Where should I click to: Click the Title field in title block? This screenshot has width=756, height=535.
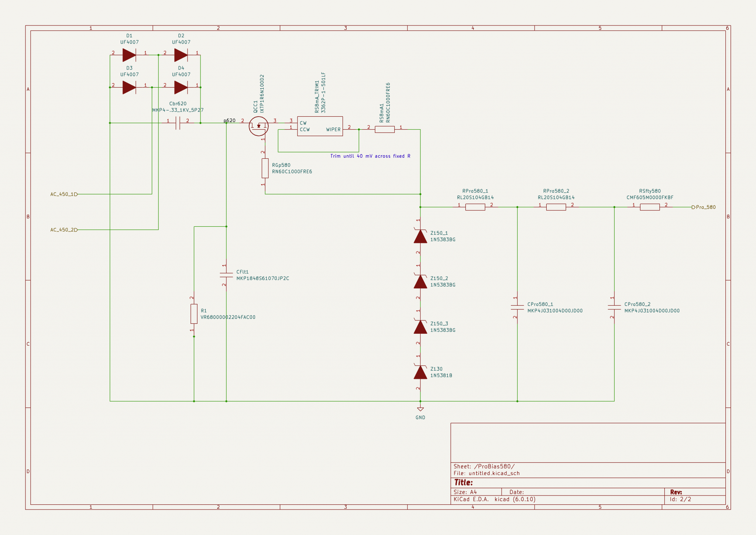(x=463, y=483)
